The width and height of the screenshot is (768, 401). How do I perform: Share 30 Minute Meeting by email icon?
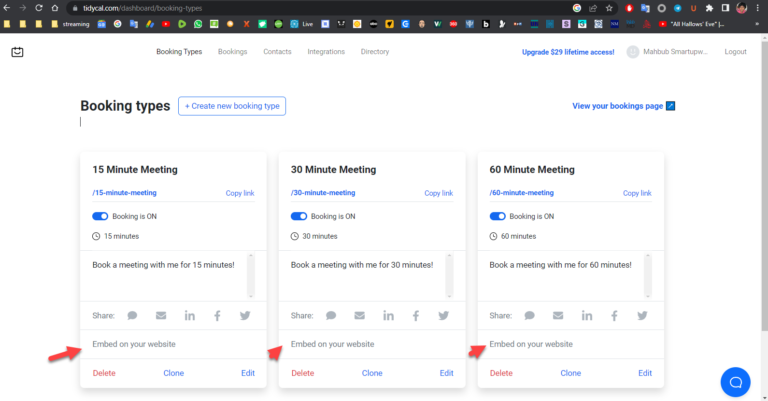coord(360,316)
